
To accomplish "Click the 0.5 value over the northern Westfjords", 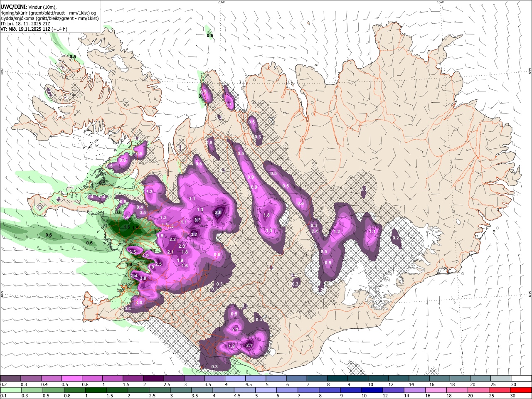I will tap(73, 57).
